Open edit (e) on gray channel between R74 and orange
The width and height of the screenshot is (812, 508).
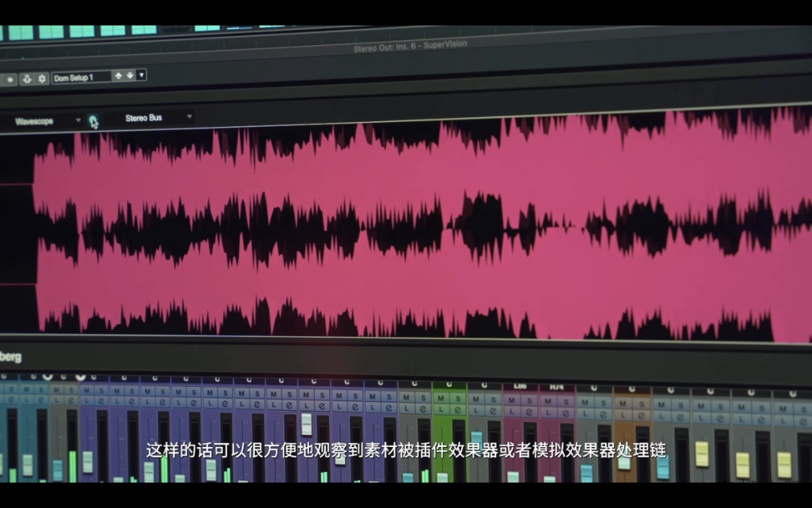[x=603, y=415]
